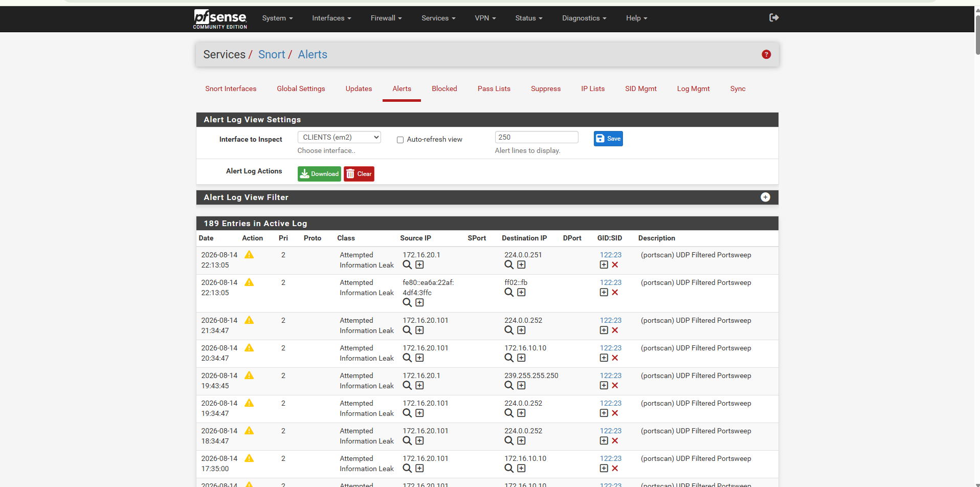980x487 pixels.
Task: Open the Status menu
Action: click(529, 18)
